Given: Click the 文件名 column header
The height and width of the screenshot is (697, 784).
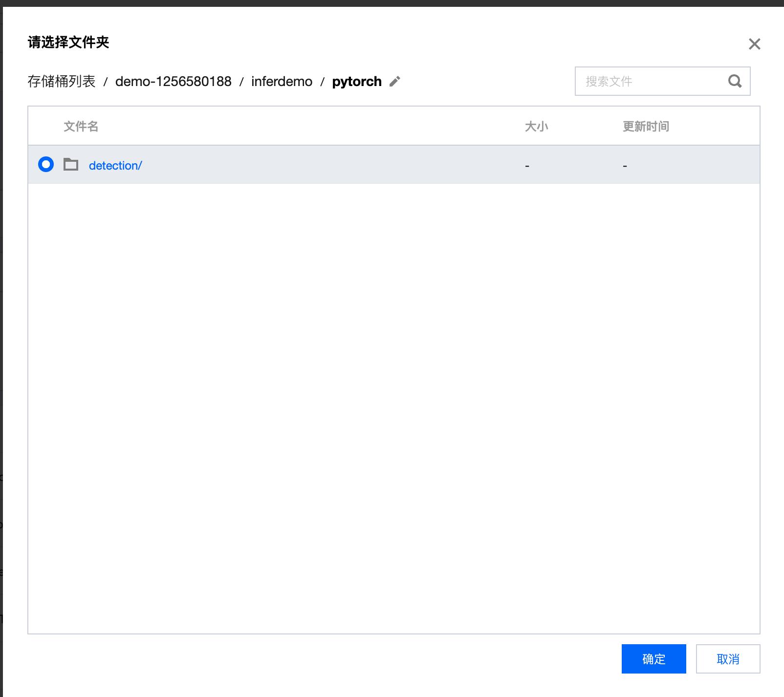Looking at the screenshot, I should 81,127.
